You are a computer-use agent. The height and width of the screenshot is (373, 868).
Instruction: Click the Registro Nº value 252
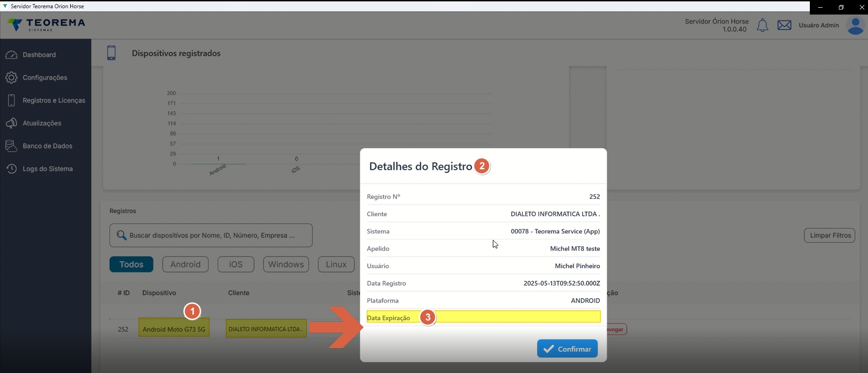[594, 197]
